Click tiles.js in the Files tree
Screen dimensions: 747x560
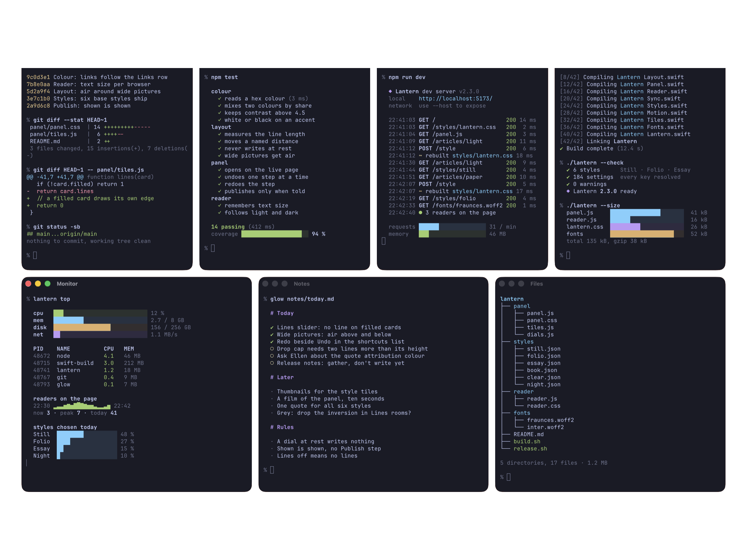click(540, 327)
